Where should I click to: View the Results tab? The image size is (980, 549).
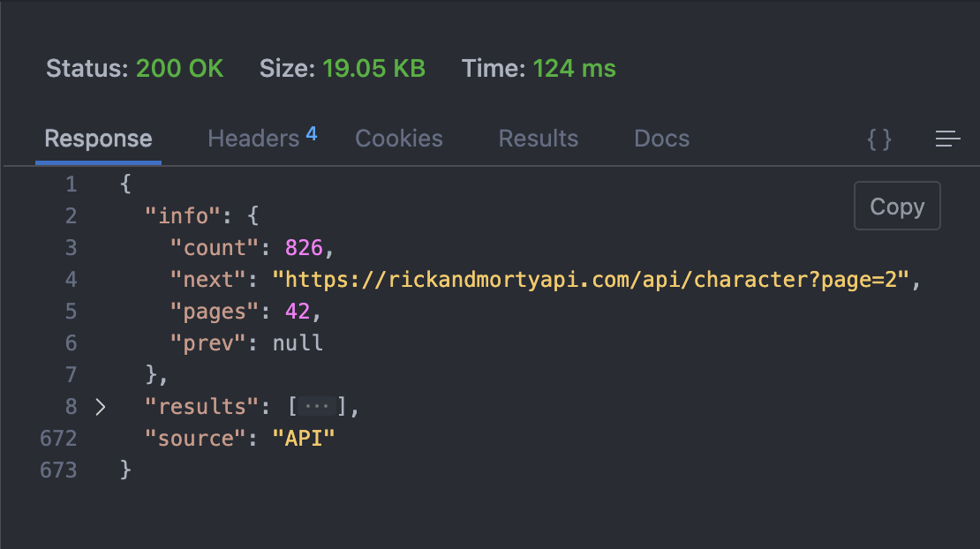(538, 139)
